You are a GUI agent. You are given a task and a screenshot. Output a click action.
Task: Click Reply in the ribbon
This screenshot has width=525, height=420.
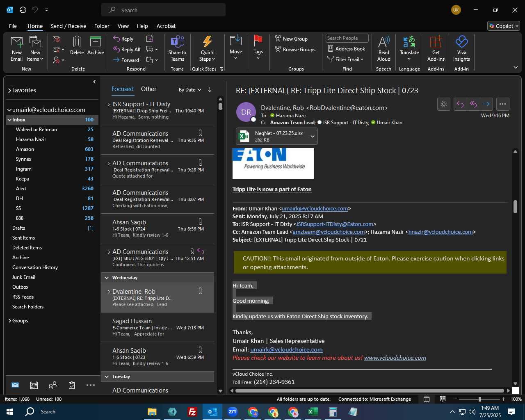[123, 39]
